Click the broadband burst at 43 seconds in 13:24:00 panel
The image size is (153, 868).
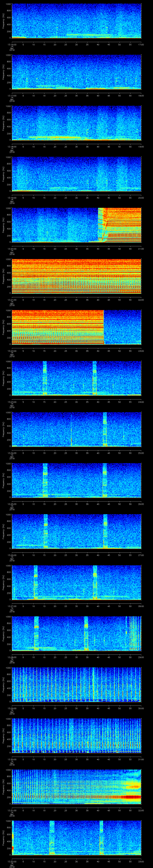105,429
